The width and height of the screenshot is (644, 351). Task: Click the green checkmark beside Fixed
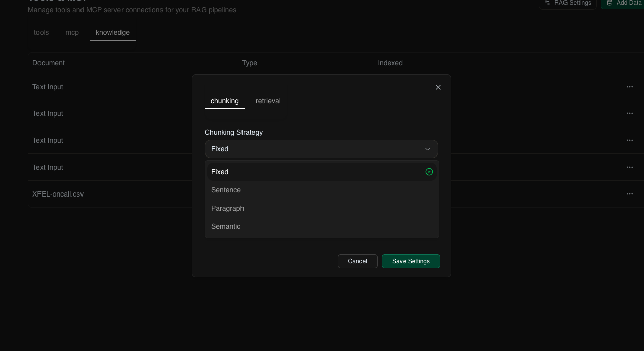pos(429,172)
